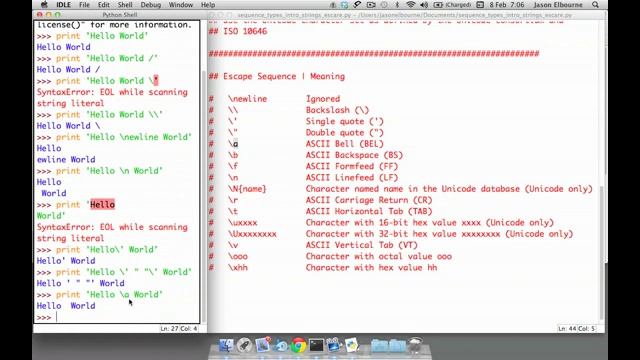The height and width of the screenshot is (360, 640).
Task: Click '\N{name}' escape sequence in editor
Action: (247, 189)
